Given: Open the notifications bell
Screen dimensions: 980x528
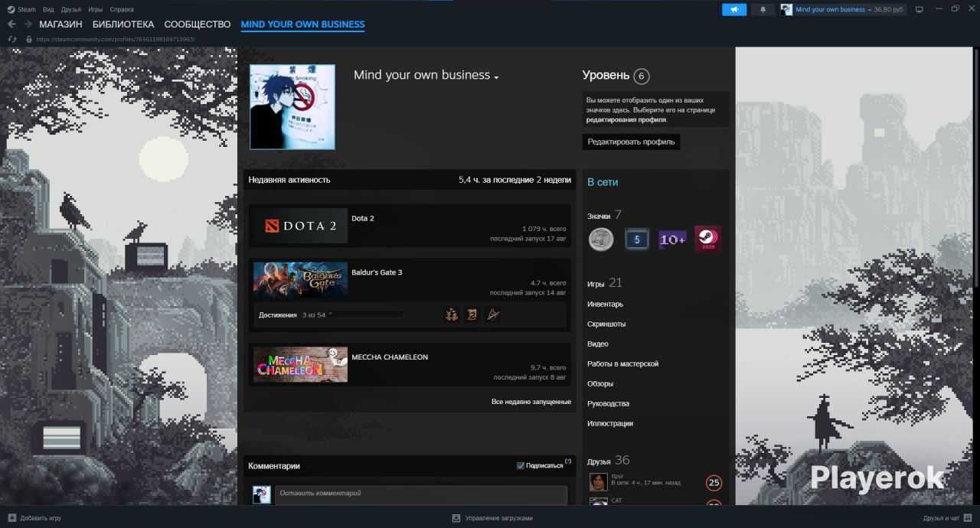Looking at the screenshot, I should (763, 9).
